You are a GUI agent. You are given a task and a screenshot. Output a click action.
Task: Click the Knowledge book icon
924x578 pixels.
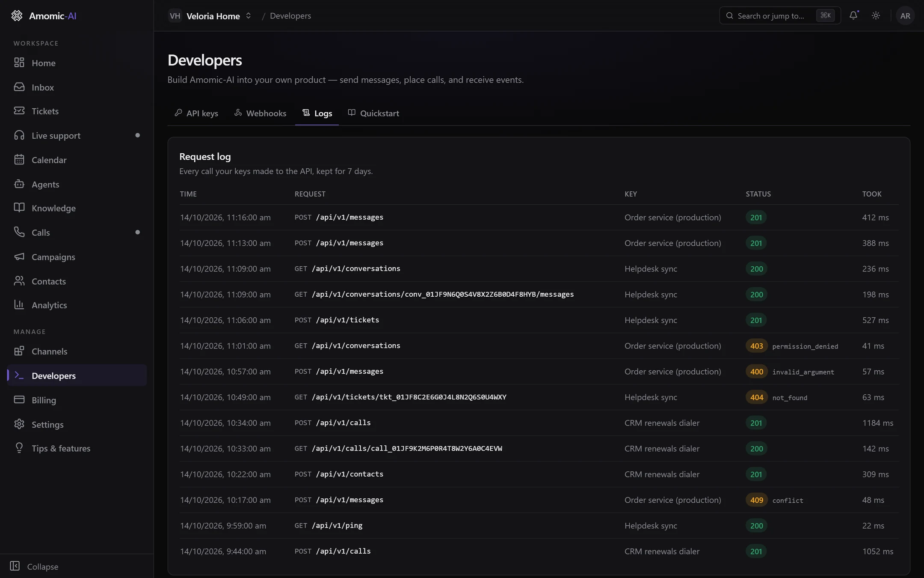19,208
